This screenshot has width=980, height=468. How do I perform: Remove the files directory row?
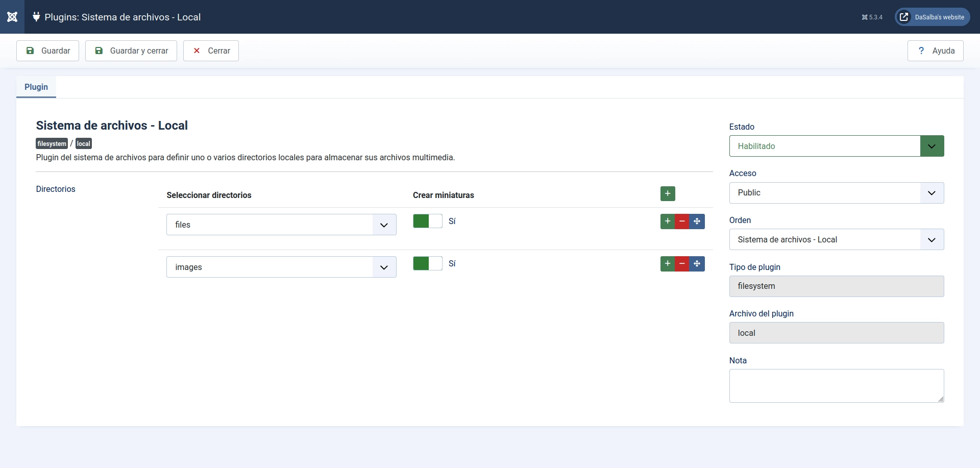tap(682, 221)
